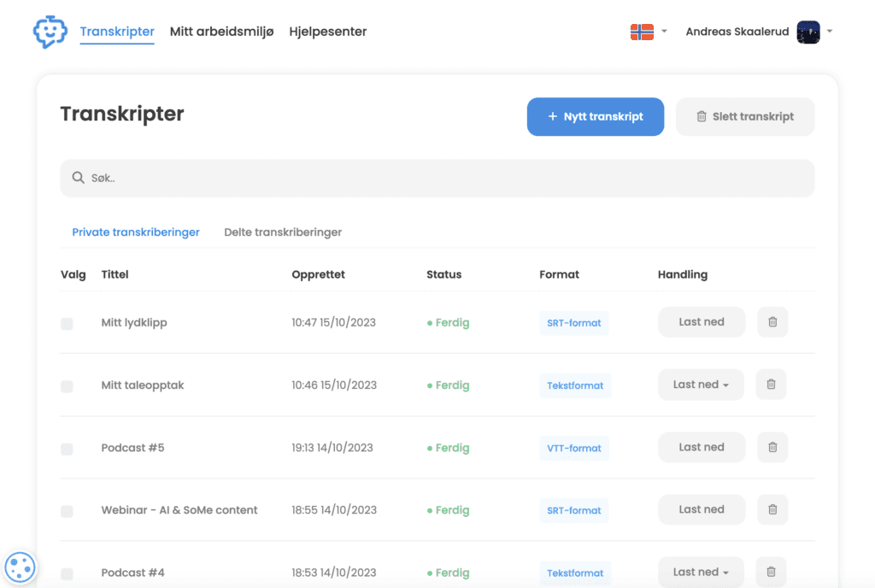Click the robot chat logo icon
The width and height of the screenshot is (875, 588).
coord(50,32)
